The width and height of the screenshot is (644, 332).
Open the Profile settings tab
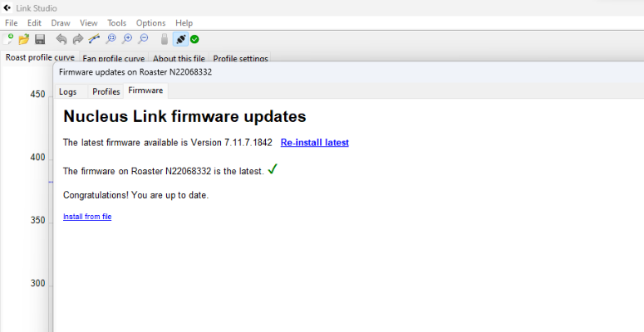click(x=241, y=58)
